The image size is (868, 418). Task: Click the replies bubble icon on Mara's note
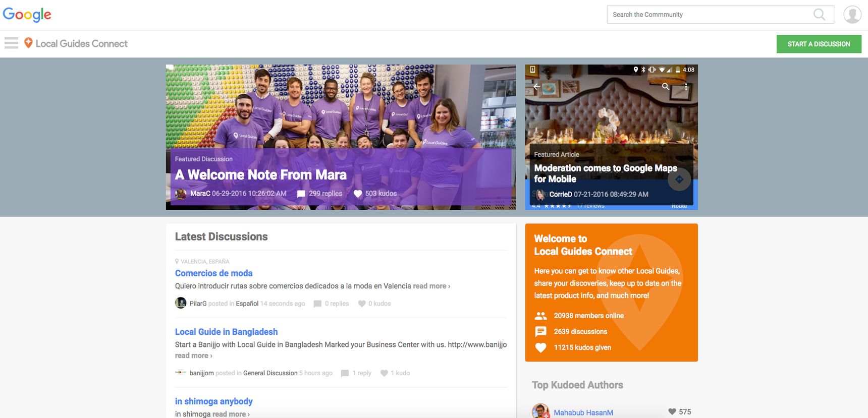click(x=301, y=194)
